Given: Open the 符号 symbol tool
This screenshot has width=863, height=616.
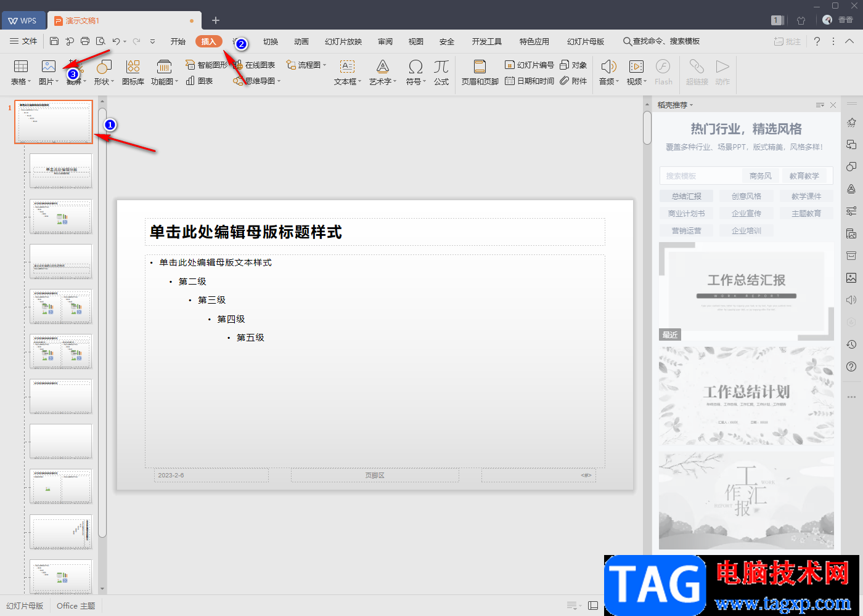Looking at the screenshot, I should pos(415,72).
